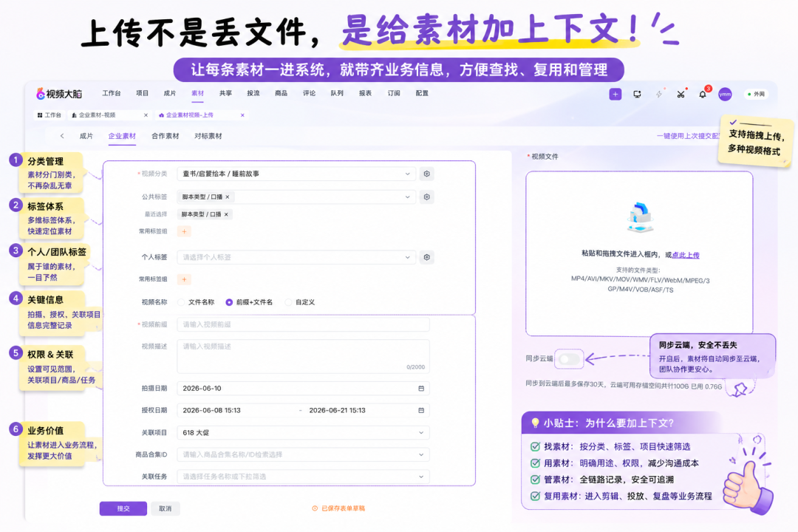Image resolution: width=798 pixels, height=532 pixels.
Task: Click the back arrow beside 成片
Action: tap(62, 136)
